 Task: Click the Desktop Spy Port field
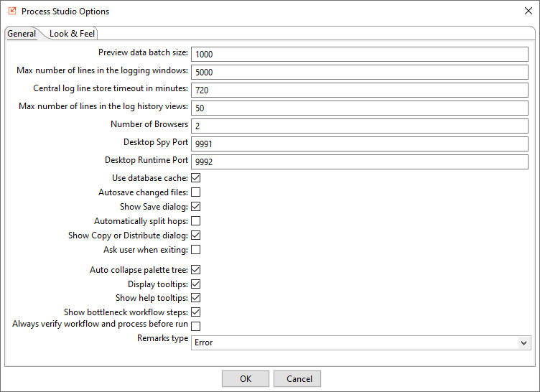(x=360, y=144)
